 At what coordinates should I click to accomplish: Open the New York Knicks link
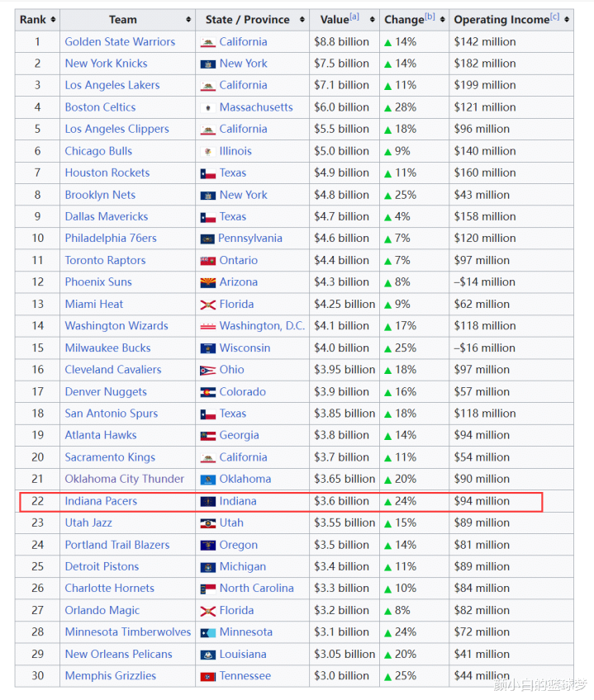[106, 64]
